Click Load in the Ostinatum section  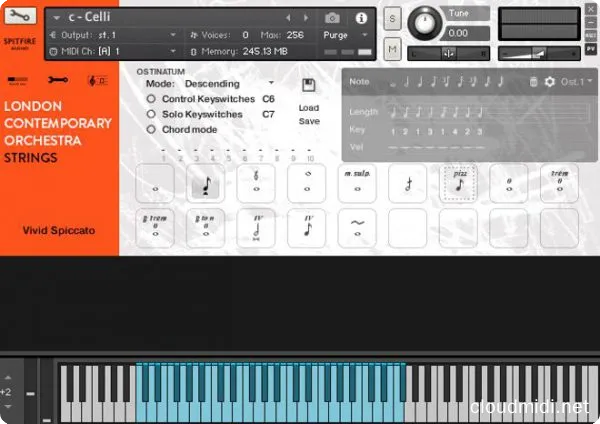308,107
